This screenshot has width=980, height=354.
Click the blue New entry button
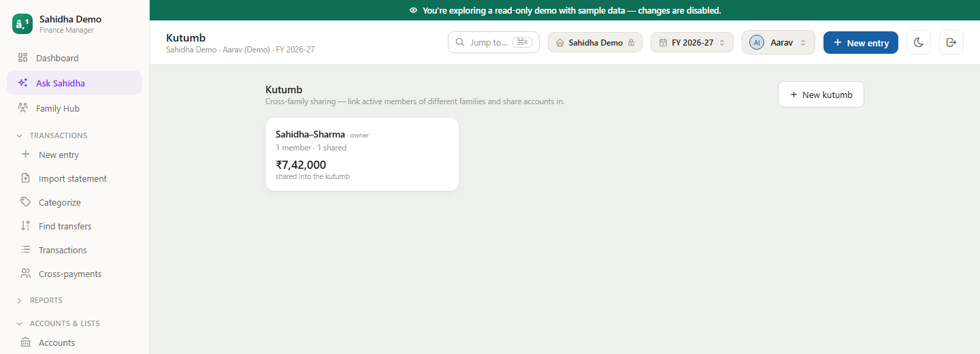861,42
